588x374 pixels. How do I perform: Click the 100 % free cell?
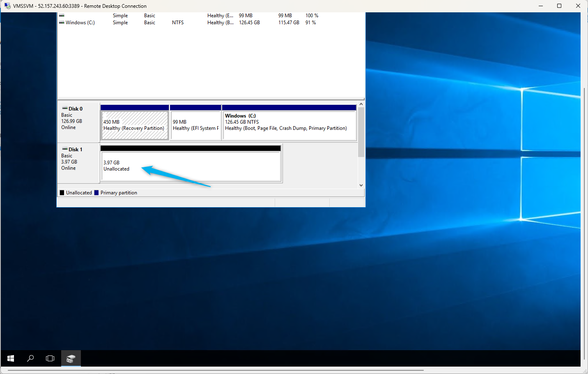pyautogui.click(x=312, y=16)
